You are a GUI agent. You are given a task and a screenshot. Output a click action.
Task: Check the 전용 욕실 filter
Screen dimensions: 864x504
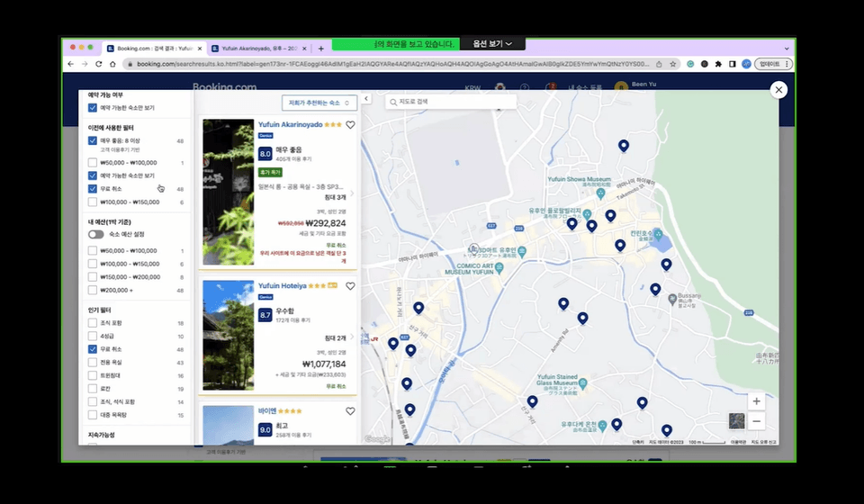[x=93, y=363]
